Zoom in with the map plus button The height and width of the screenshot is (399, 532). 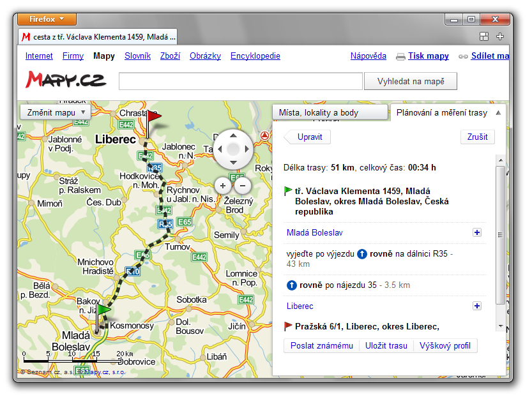(223, 186)
